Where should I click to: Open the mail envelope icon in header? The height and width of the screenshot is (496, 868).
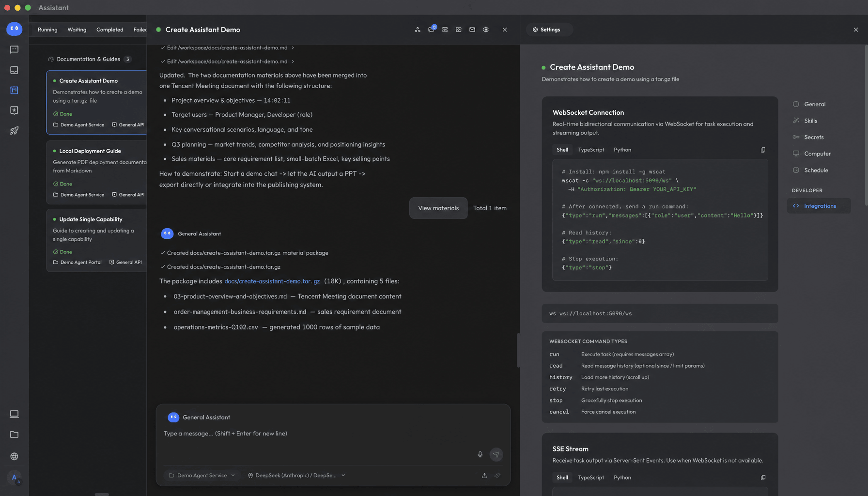(472, 30)
